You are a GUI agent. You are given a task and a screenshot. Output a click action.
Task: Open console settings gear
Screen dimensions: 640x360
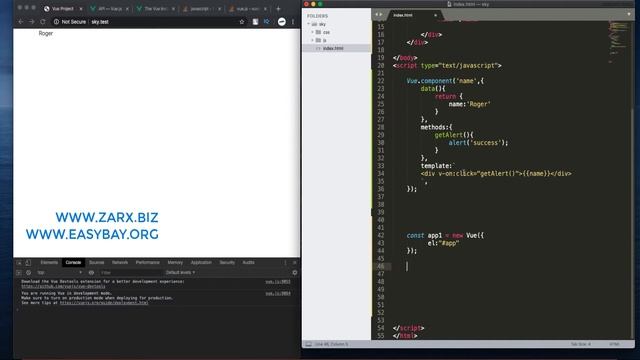pyautogui.click(x=295, y=273)
